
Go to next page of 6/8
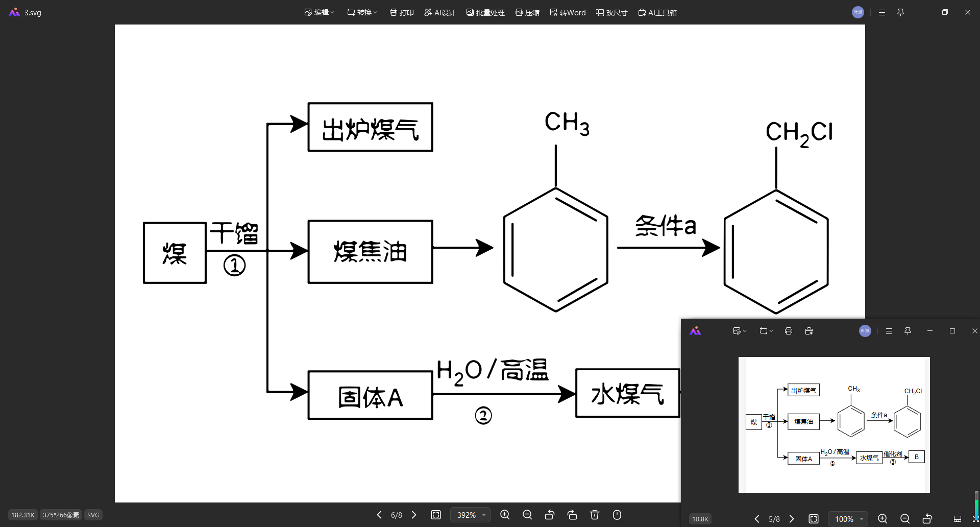pyautogui.click(x=414, y=515)
